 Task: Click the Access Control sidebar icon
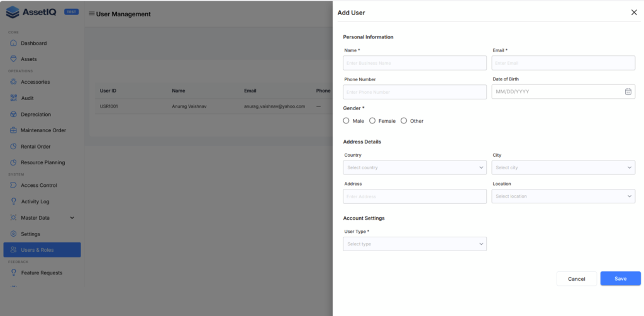coord(13,185)
